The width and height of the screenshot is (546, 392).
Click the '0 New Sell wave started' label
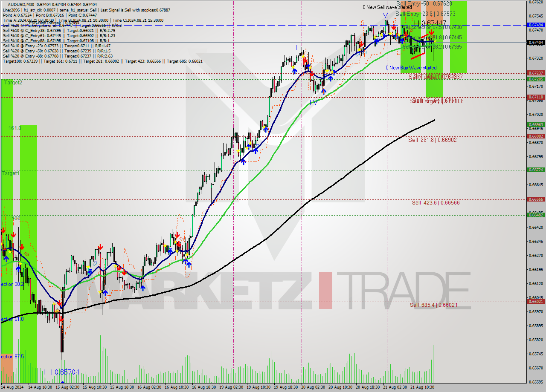tap(387, 7)
